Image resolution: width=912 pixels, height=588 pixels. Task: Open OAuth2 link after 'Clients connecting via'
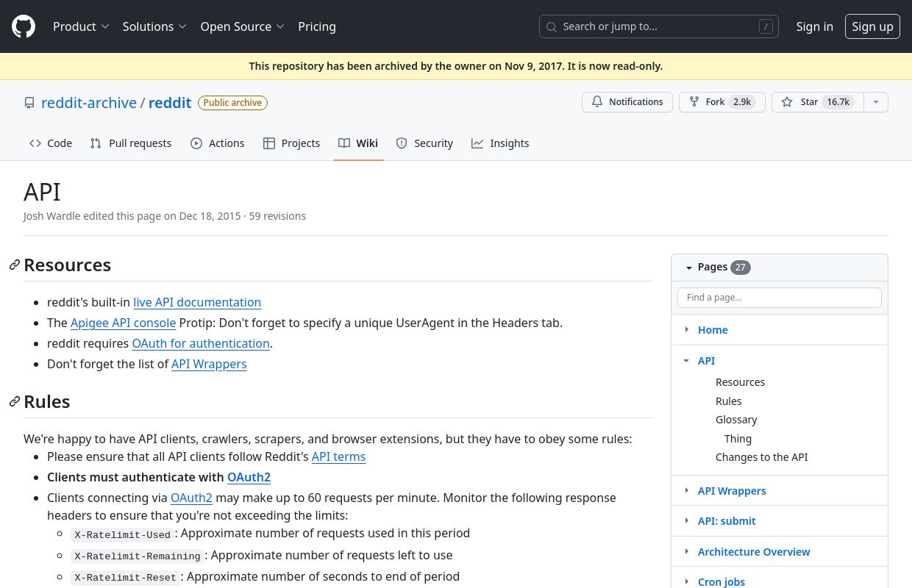(191, 498)
